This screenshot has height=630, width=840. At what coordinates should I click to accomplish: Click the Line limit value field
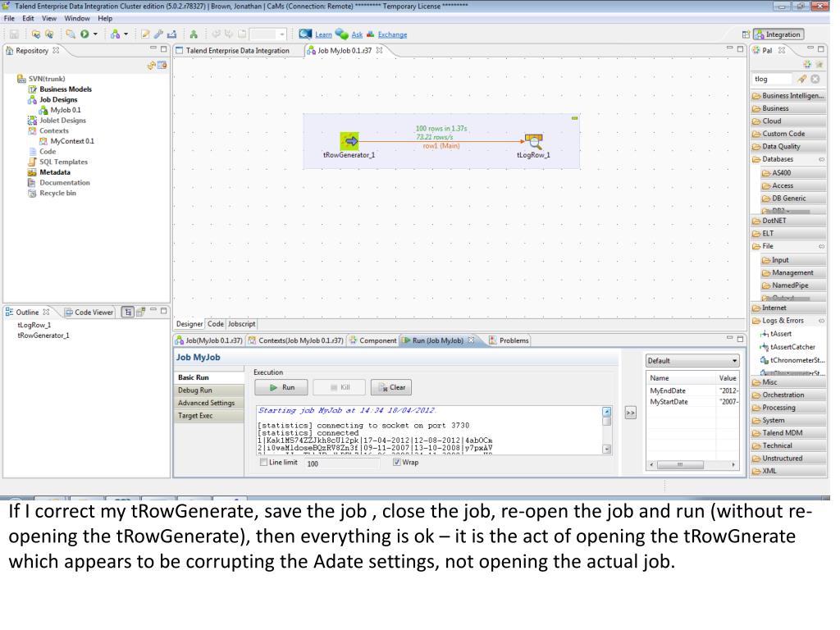tap(342, 463)
